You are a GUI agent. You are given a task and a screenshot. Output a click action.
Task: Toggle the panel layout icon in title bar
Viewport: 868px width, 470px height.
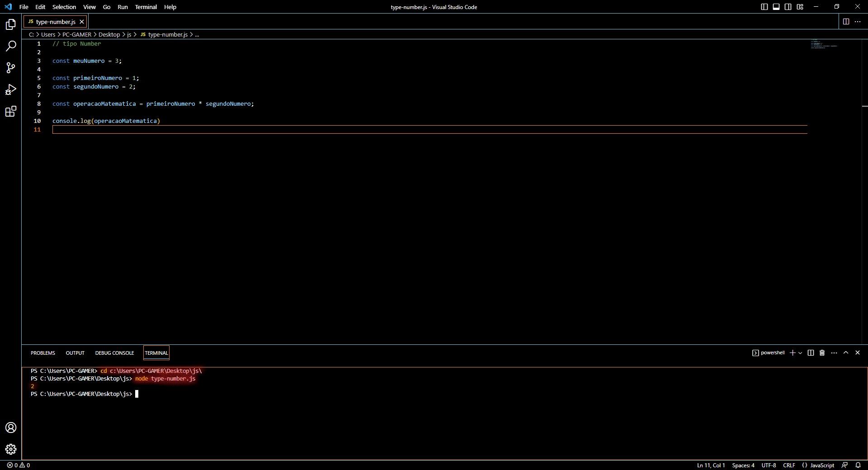776,7
